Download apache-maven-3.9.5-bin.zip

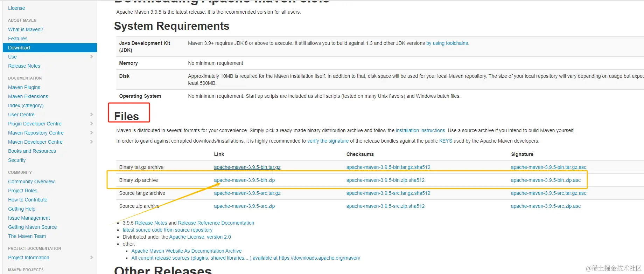tap(244, 180)
